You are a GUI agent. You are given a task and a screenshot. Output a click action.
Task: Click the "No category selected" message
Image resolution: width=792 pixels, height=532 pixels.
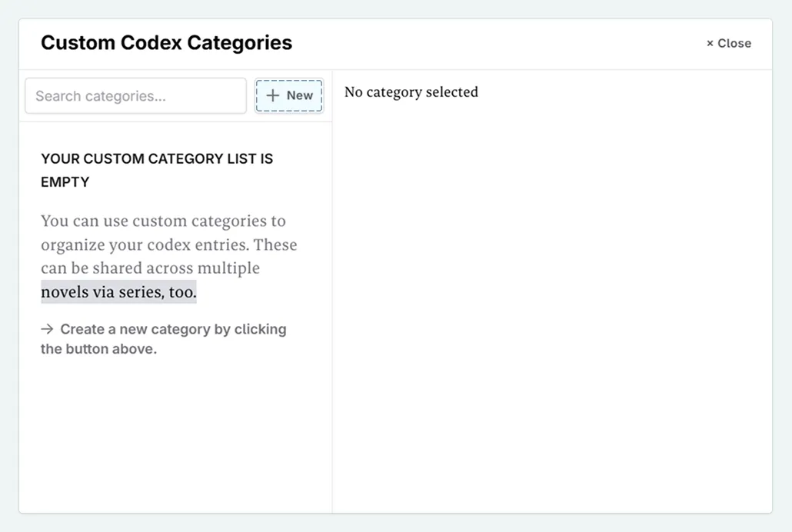tap(411, 92)
